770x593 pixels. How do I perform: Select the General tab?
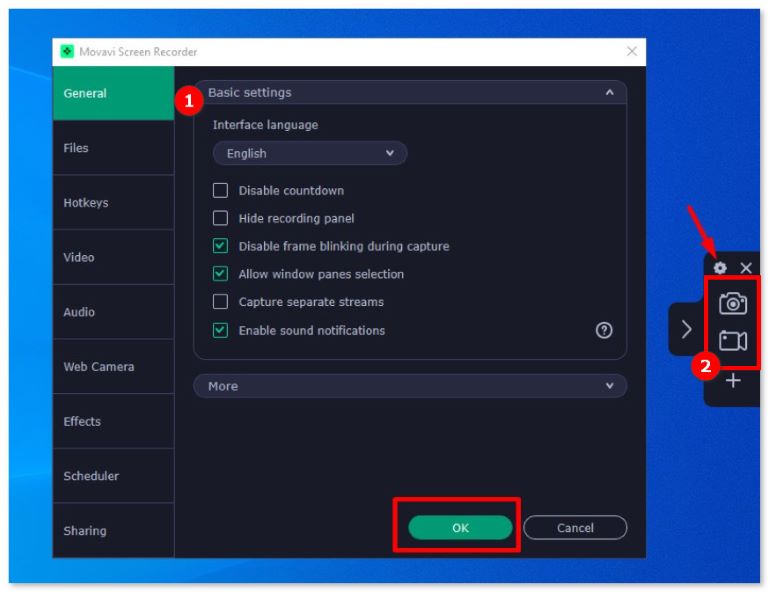click(113, 93)
